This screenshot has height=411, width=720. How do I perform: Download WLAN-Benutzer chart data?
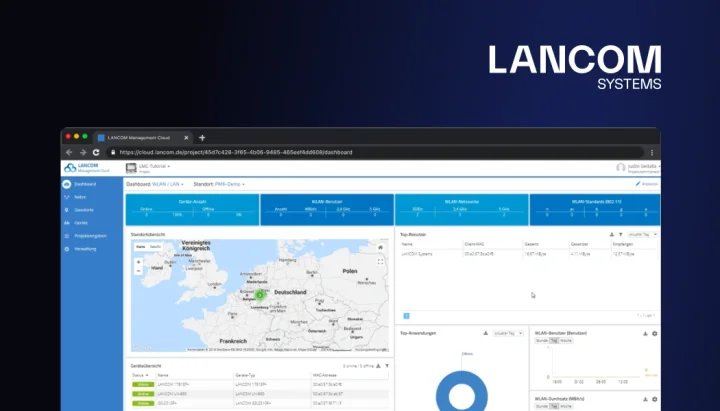tap(645, 334)
